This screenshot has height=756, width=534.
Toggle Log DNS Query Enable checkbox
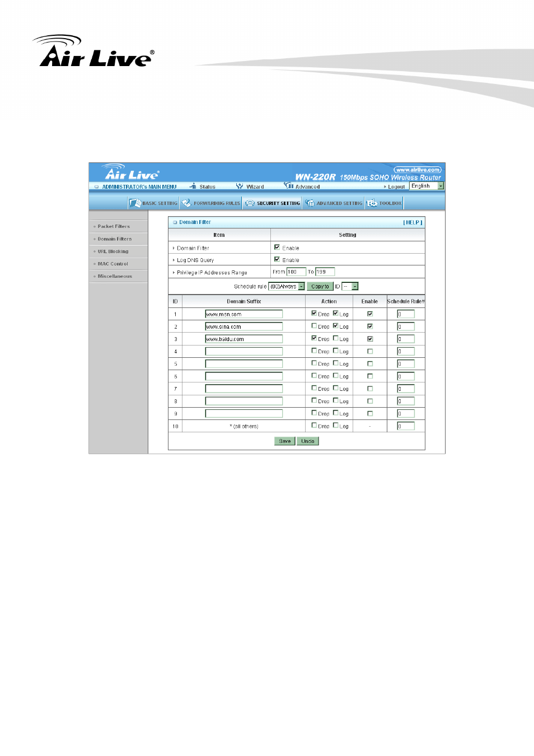[x=277, y=259]
